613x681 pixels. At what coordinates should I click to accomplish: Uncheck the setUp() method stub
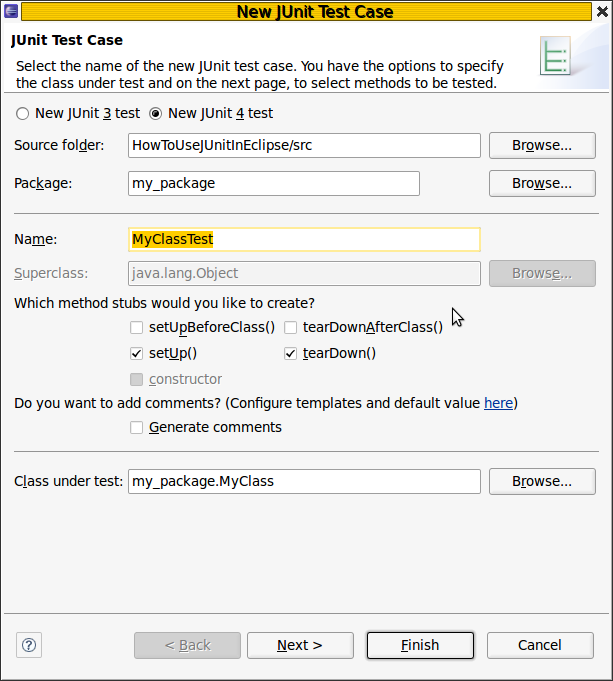tap(136, 354)
